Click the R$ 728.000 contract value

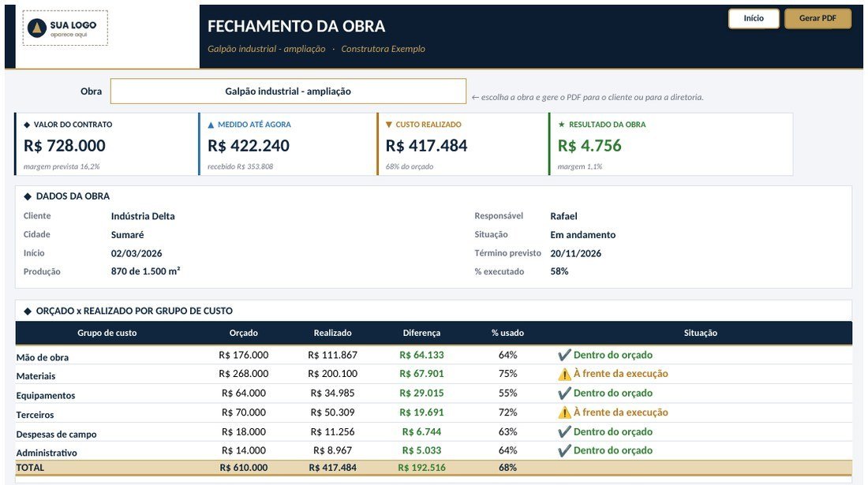pyautogui.click(x=64, y=146)
